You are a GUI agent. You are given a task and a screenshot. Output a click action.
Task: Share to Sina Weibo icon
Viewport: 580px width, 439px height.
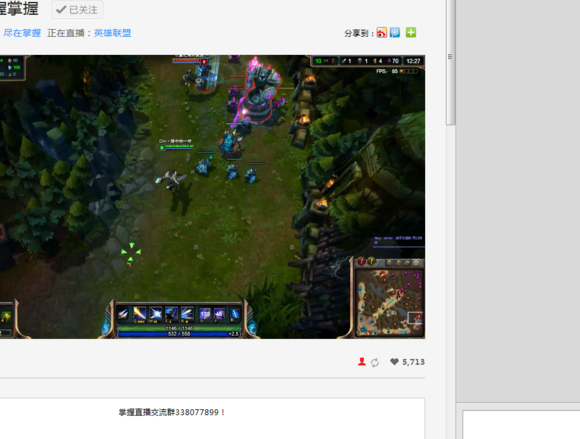[382, 33]
